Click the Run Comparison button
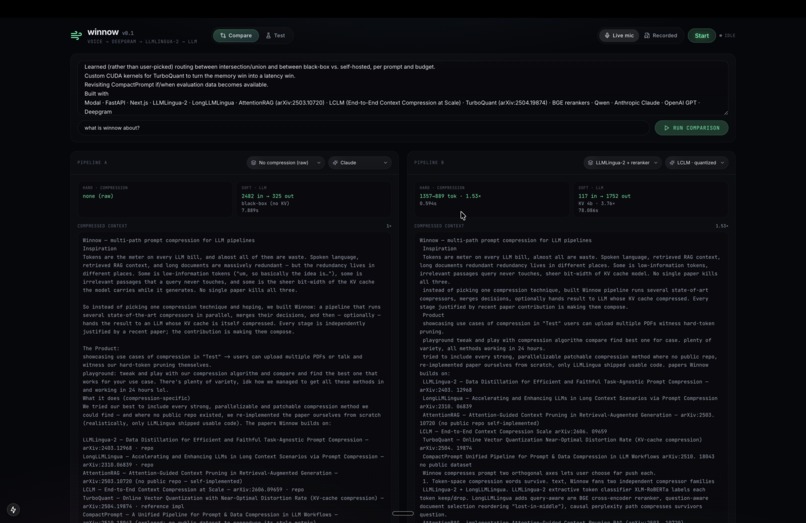Viewport: 806px width, 523px height. [x=691, y=128]
